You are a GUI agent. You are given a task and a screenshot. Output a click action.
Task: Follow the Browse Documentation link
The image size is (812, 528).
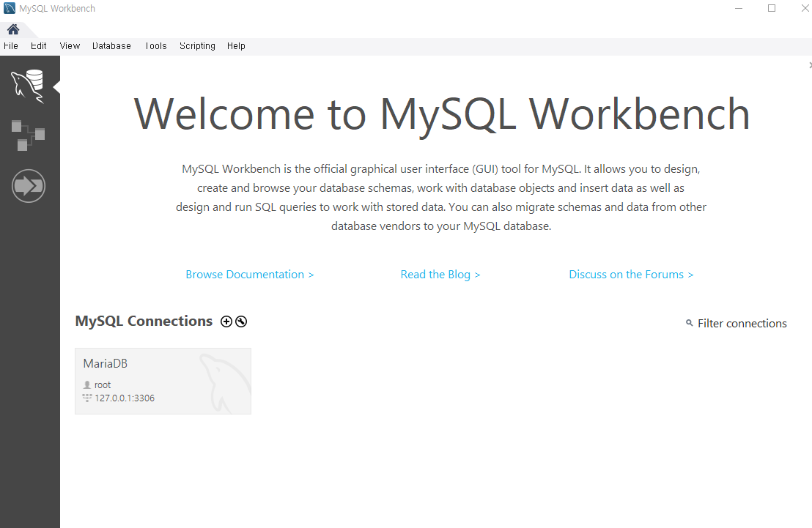(x=250, y=275)
